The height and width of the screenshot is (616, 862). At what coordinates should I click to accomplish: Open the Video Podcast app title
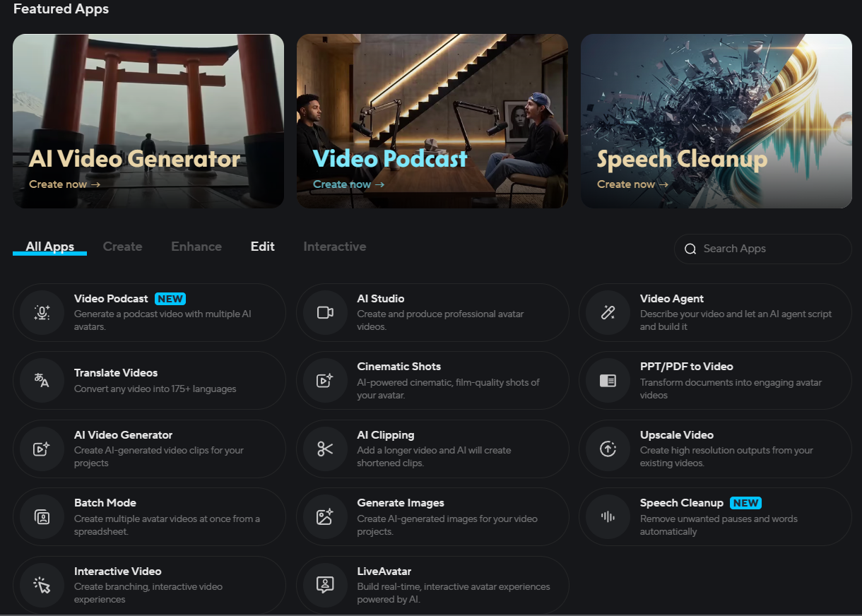111,299
